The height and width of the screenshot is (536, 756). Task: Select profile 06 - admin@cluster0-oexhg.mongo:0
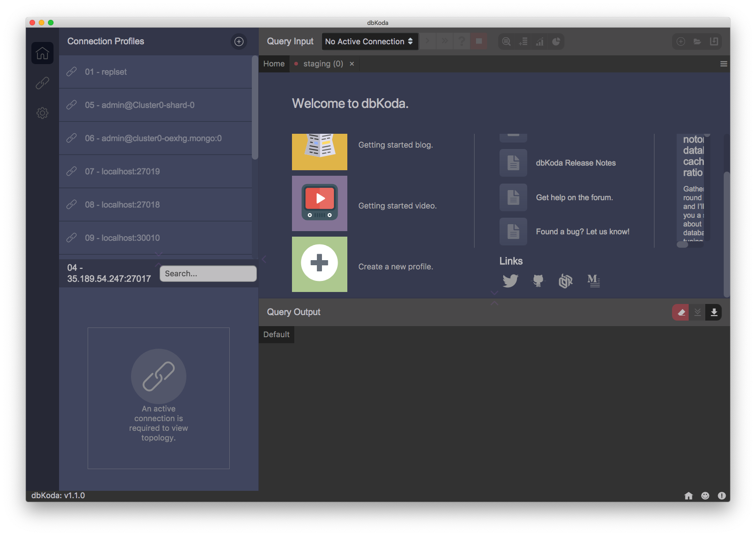pos(155,138)
